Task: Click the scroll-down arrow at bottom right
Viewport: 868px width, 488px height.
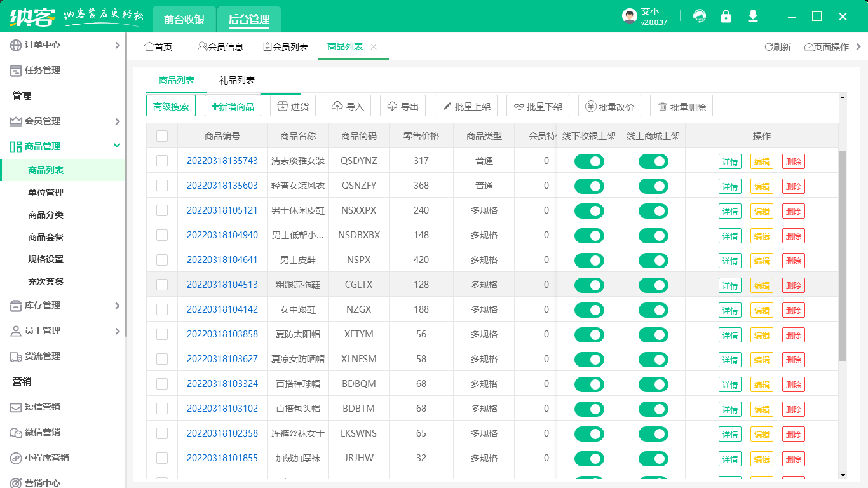Action: [x=843, y=475]
